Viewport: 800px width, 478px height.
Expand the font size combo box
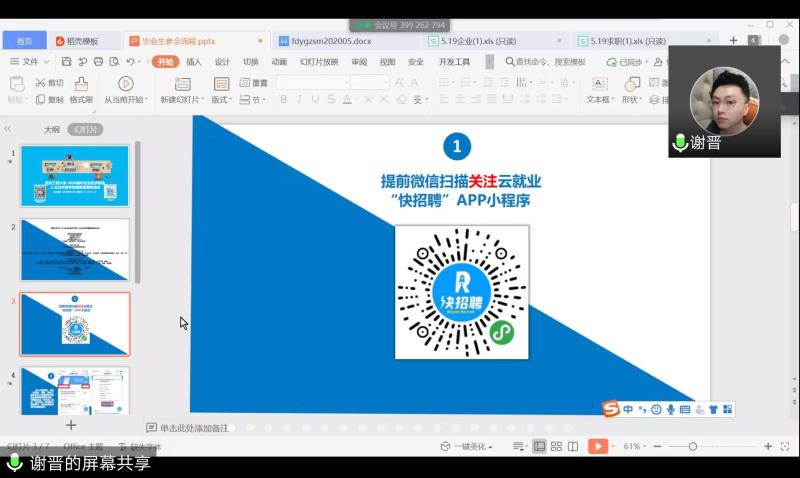[385, 82]
